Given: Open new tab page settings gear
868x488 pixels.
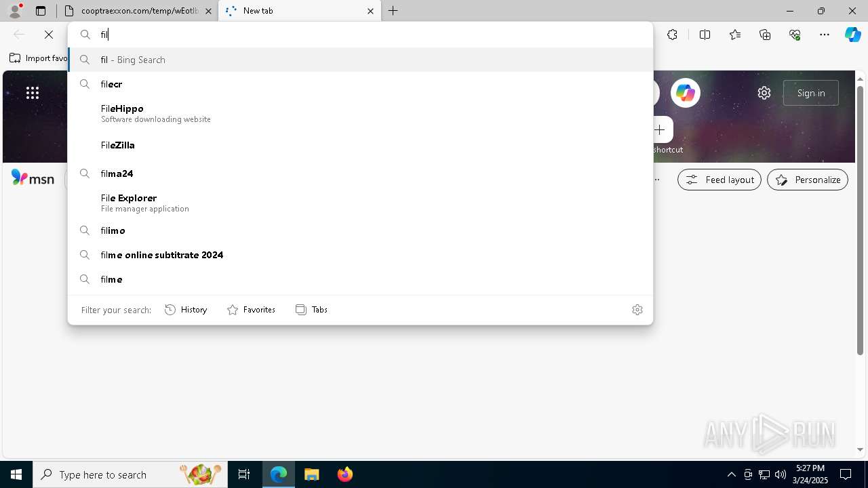Looking at the screenshot, I should click(x=764, y=93).
